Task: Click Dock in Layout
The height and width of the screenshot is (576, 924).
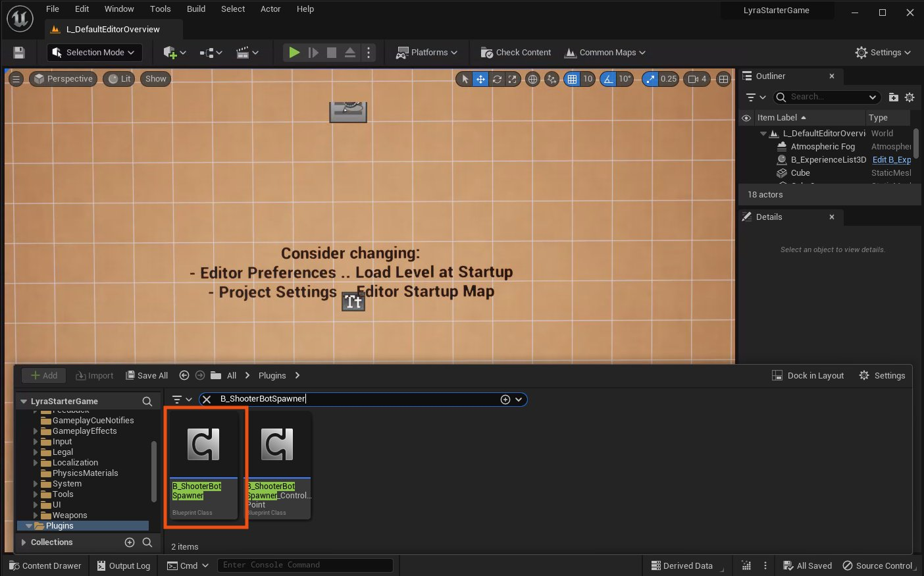Action: click(x=808, y=375)
